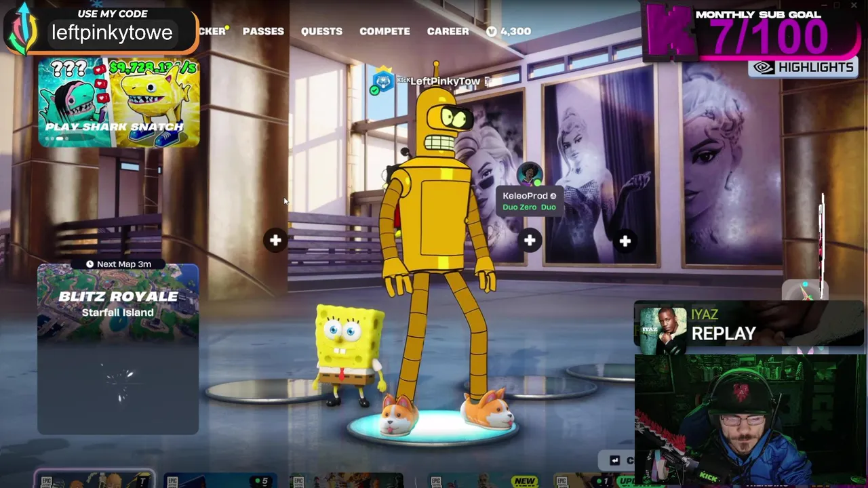Click the REPLAY song title
Image resolution: width=868 pixels, height=488 pixels.
[724, 333]
